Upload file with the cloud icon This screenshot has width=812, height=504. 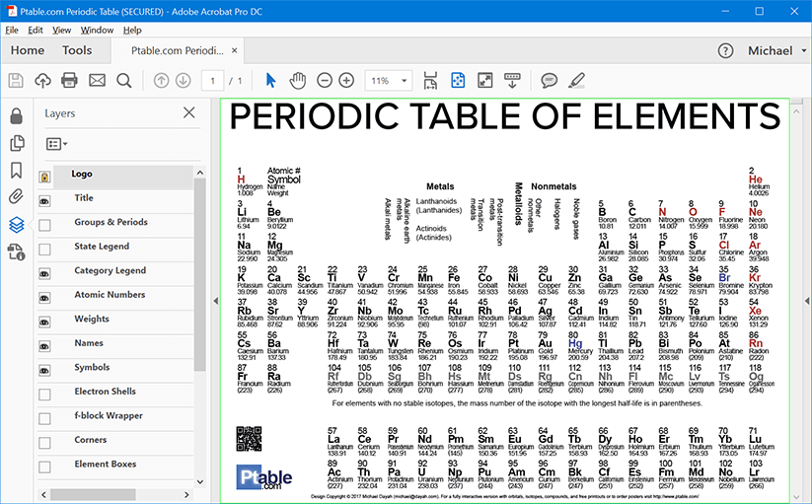[x=42, y=80]
